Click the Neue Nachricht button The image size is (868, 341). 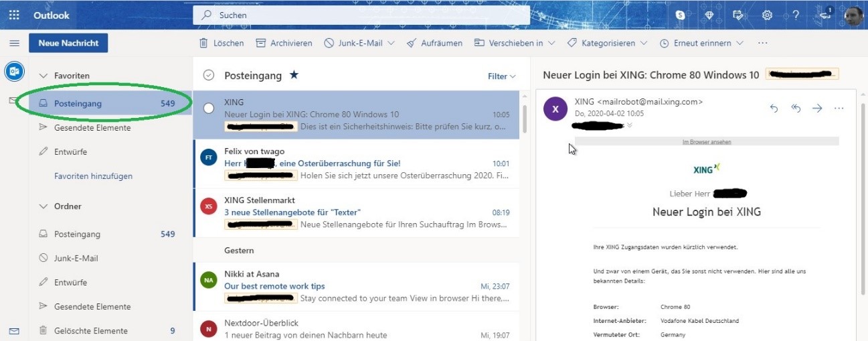(x=68, y=43)
